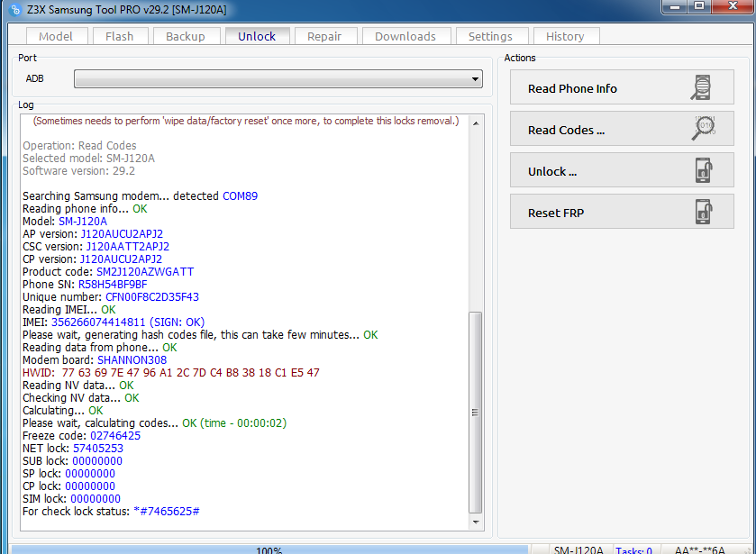Click the Tasks: 0 status link
Image resolution: width=756 pixels, height=554 pixels.
(x=633, y=550)
